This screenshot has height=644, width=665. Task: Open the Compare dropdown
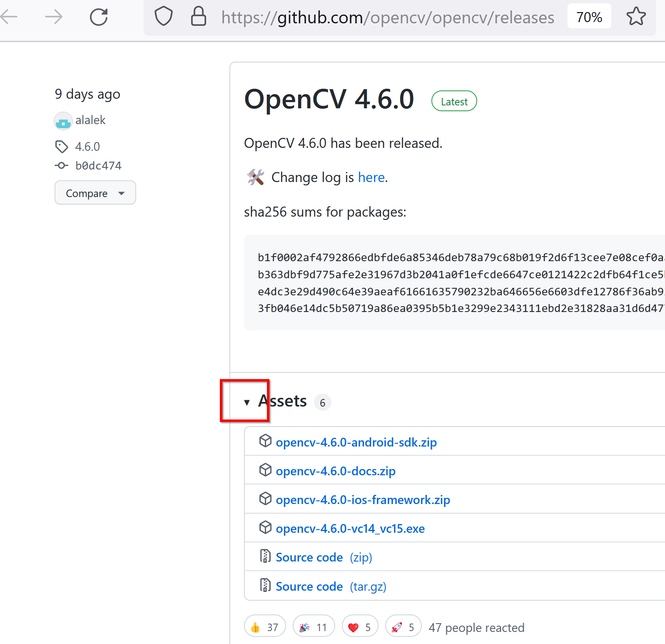tap(95, 193)
